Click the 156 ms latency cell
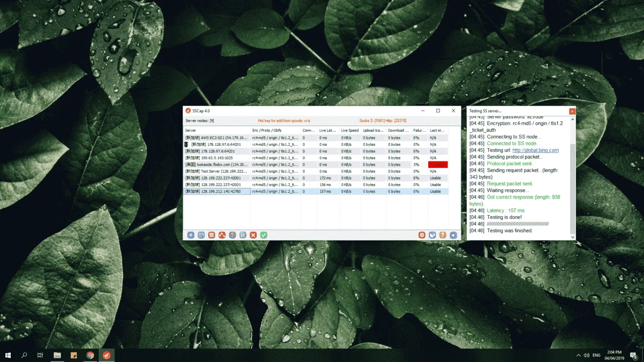Image resolution: width=644 pixels, height=362 pixels. click(x=328, y=184)
